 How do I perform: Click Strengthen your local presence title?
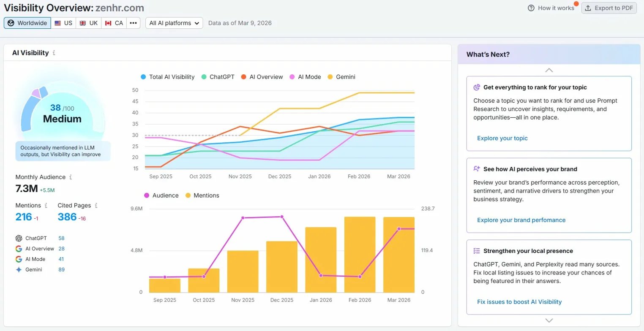pyautogui.click(x=528, y=251)
